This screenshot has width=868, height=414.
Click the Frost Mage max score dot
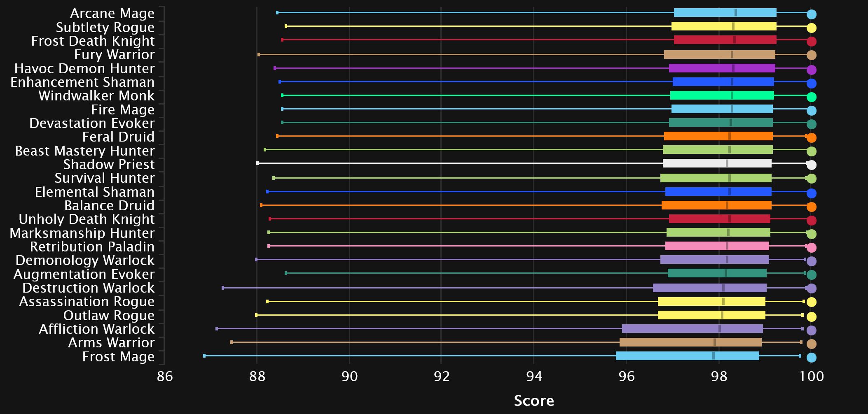[x=811, y=358]
